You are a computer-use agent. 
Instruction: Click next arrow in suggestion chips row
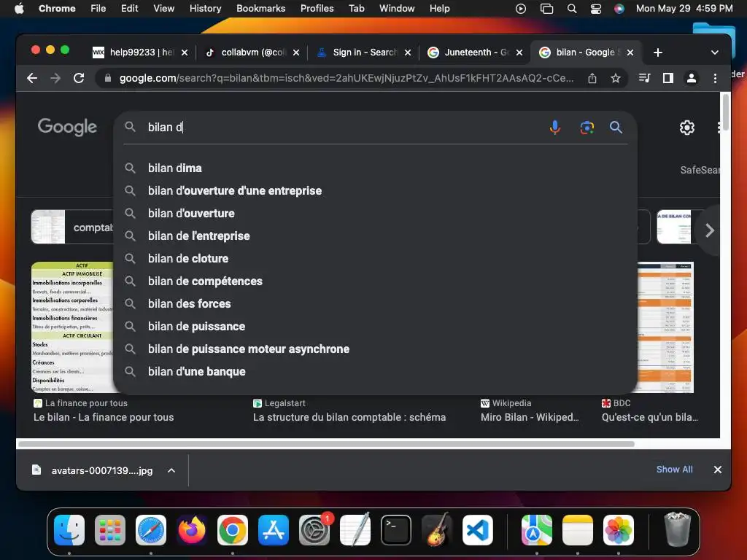(x=709, y=230)
